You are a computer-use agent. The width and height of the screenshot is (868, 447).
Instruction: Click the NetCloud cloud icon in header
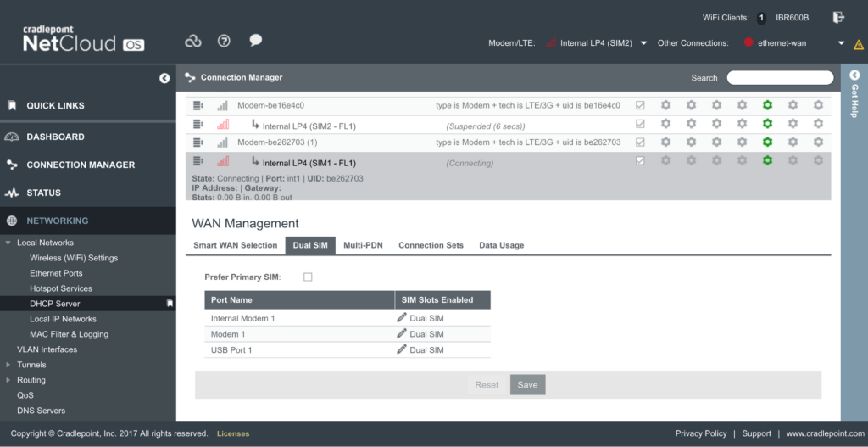tap(193, 41)
